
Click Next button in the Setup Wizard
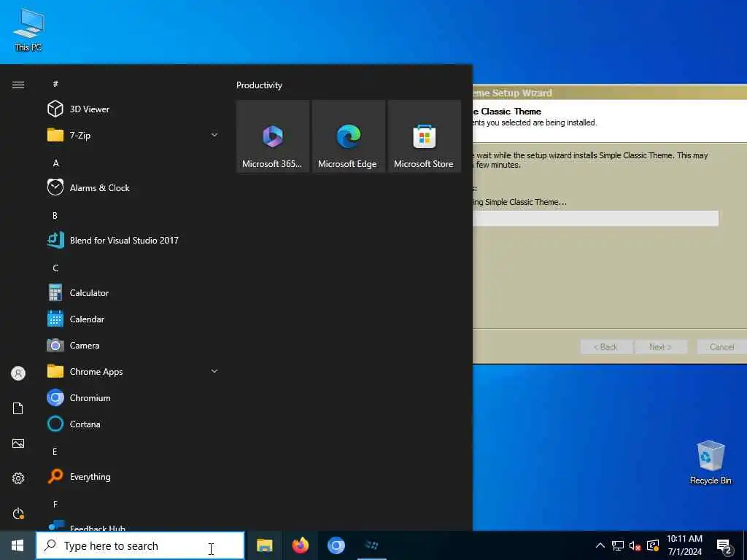(x=661, y=346)
